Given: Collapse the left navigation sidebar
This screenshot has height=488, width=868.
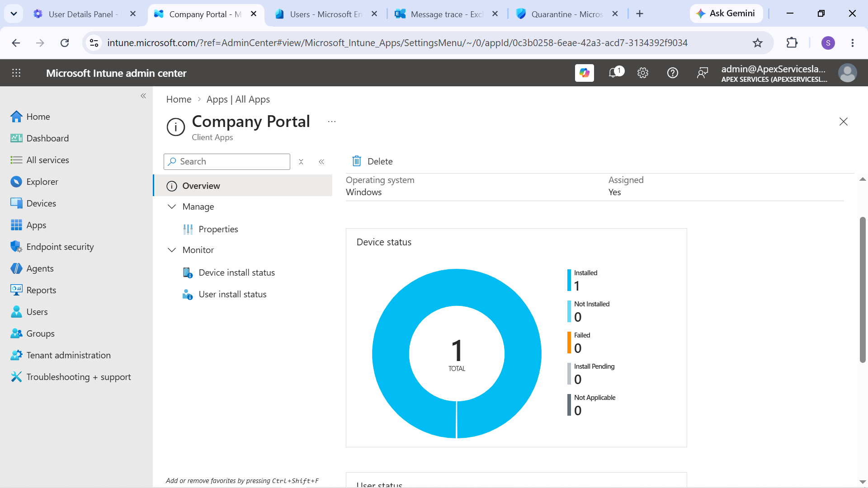Looking at the screenshot, I should click(143, 96).
